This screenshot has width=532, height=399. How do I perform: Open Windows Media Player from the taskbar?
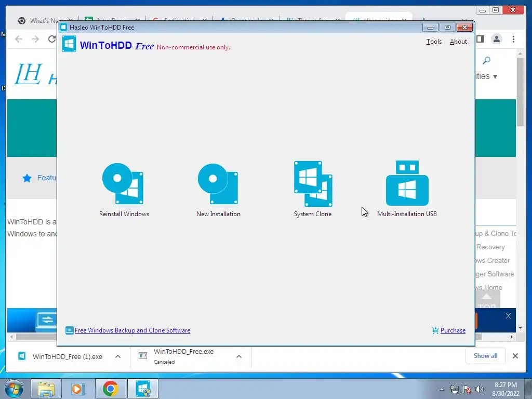tap(77, 389)
